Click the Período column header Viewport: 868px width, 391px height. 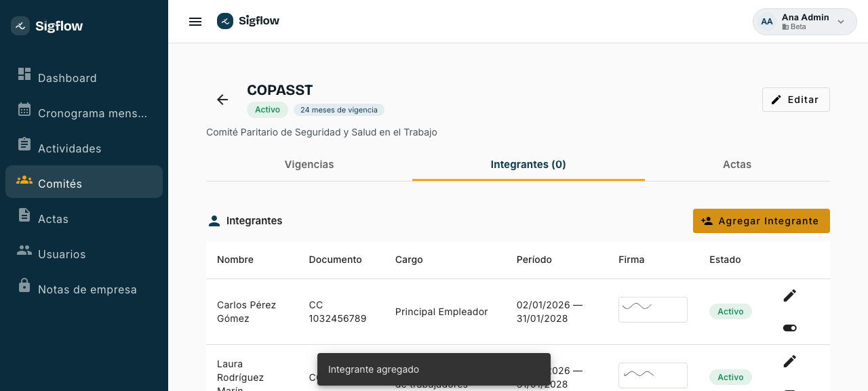pos(534,260)
